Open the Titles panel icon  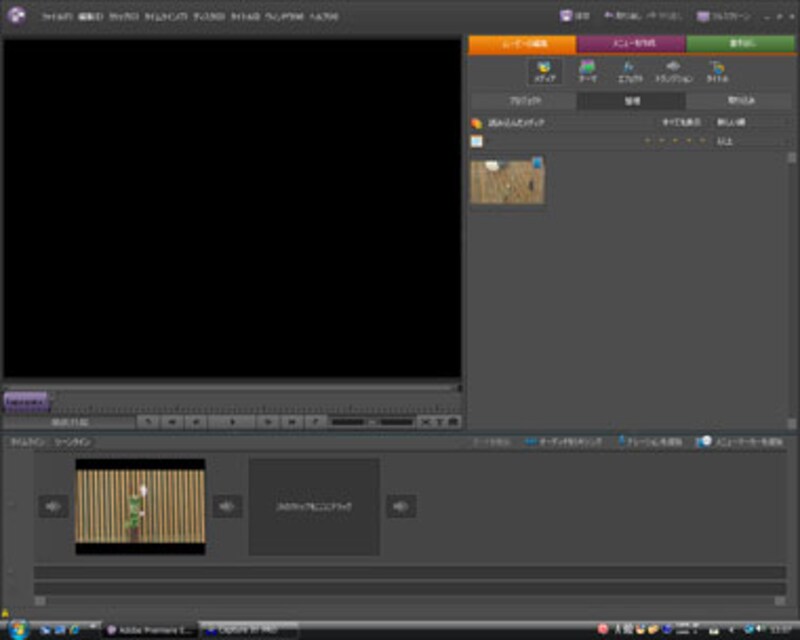click(x=716, y=70)
